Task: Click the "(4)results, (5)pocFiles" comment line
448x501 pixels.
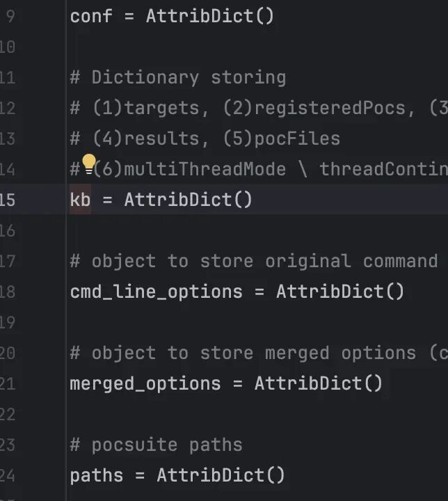Action: point(205,138)
